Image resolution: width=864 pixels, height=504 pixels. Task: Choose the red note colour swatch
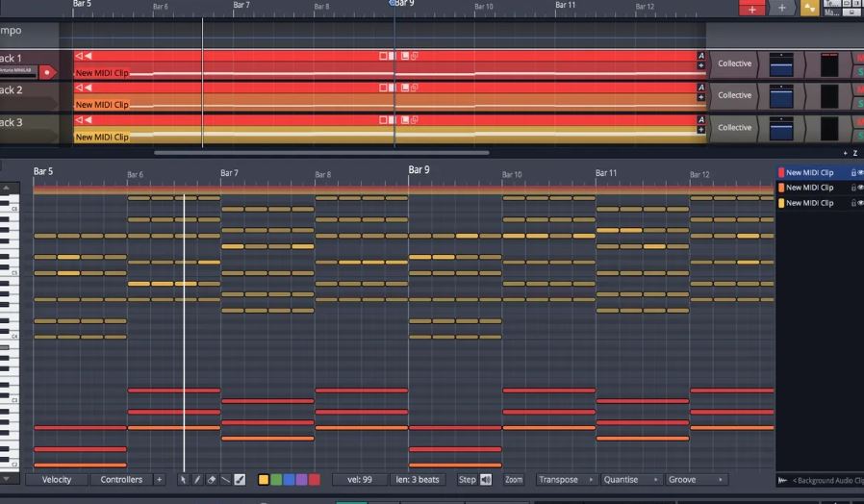314,480
